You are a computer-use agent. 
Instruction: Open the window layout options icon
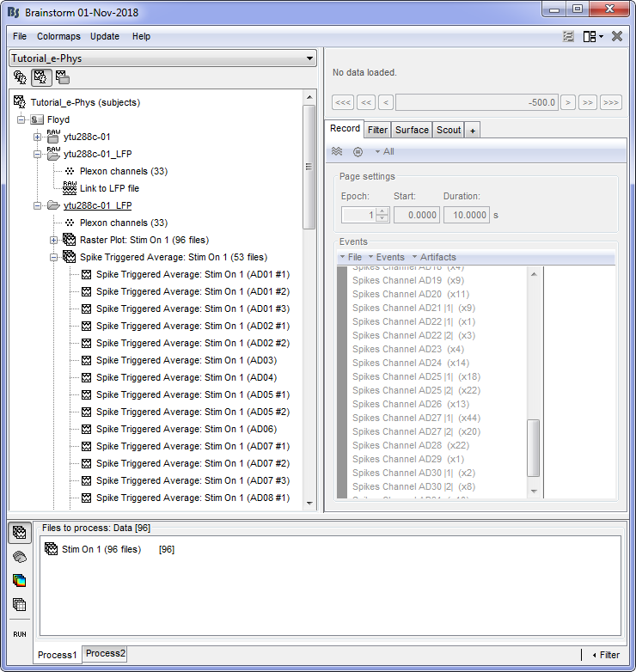[x=592, y=36]
